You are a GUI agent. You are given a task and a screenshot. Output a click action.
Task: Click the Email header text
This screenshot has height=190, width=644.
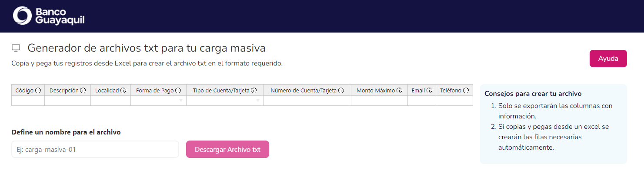click(418, 91)
